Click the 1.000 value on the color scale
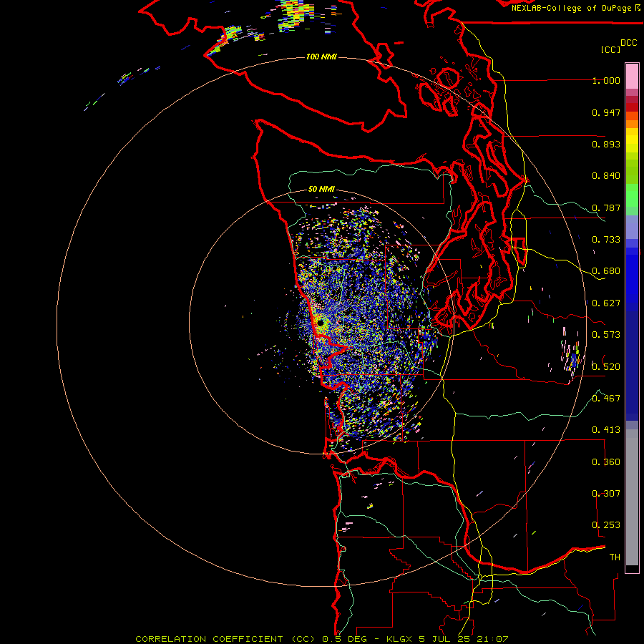Screen dimensions: 644x644 pos(606,80)
